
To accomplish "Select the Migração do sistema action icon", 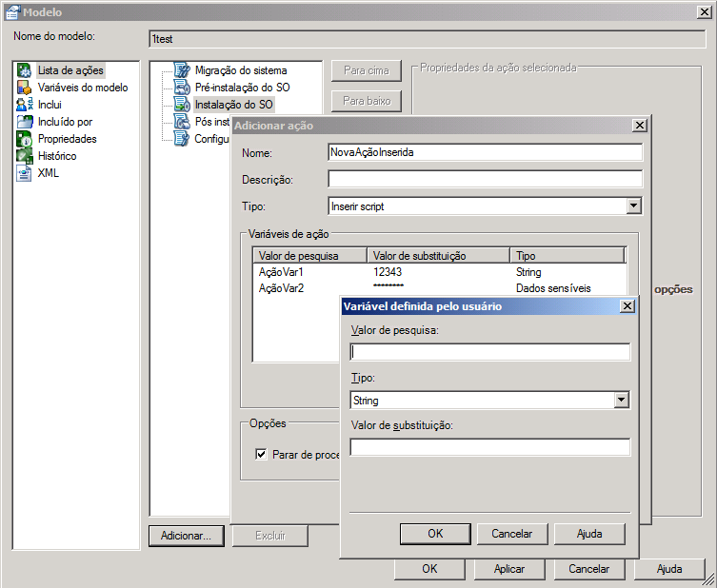I will point(182,70).
